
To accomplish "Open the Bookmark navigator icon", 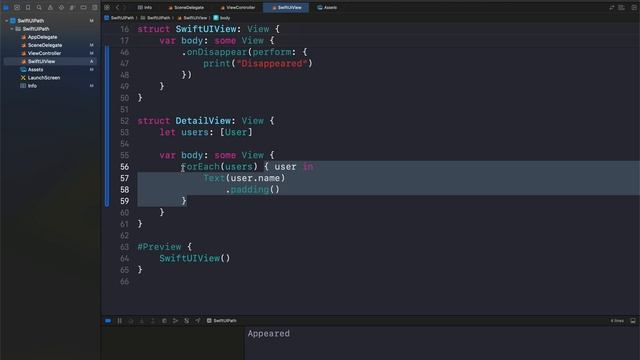I will [x=28, y=7].
